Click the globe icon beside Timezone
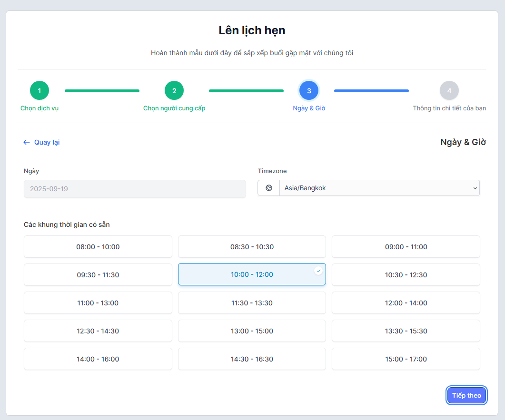 point(269,188)
